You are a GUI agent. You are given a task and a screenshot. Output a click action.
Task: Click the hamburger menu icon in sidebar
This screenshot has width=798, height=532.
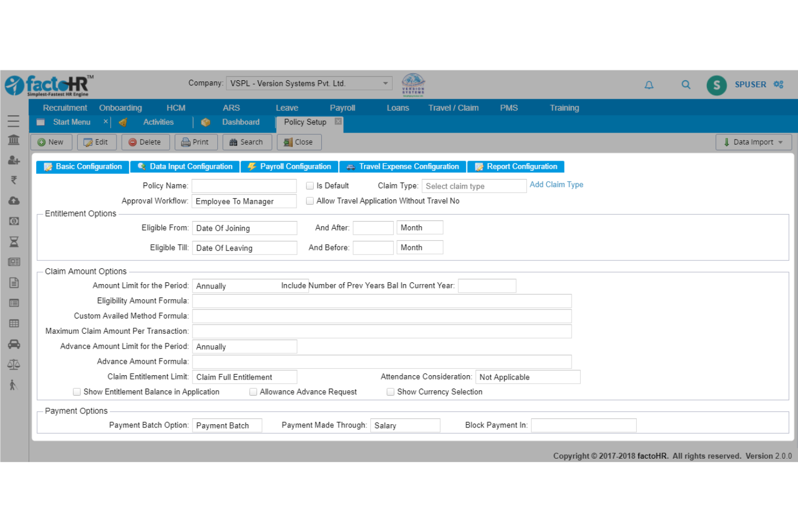[13, 121]
